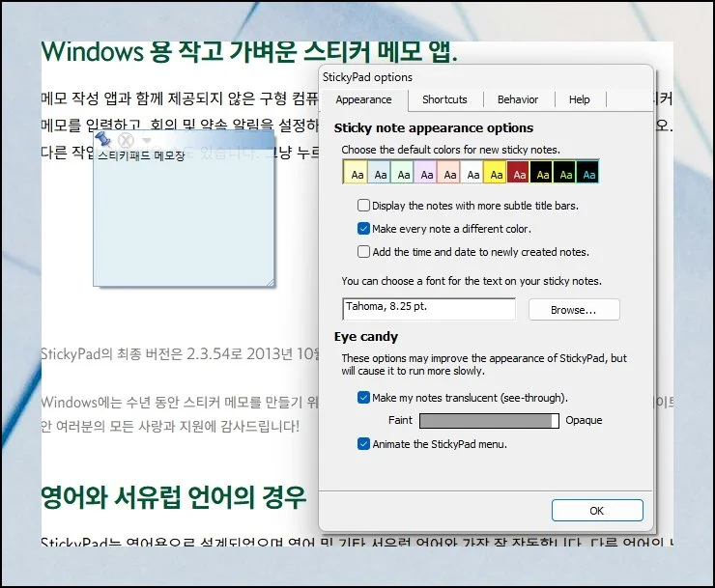The width and height of the screenshot is (715, 588).
Task: Pick the light blue Aa note color
Action: pyautogui.click(x=380, y=173)
